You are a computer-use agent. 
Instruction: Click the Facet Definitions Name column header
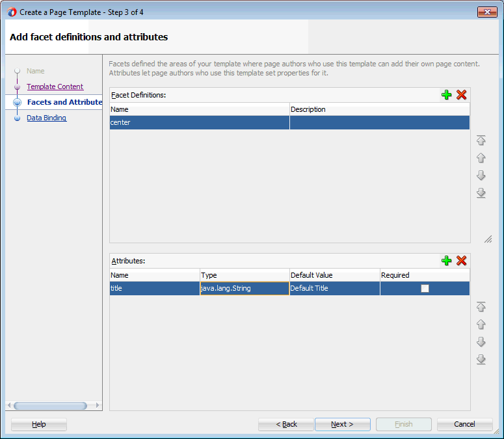[199, 109]
